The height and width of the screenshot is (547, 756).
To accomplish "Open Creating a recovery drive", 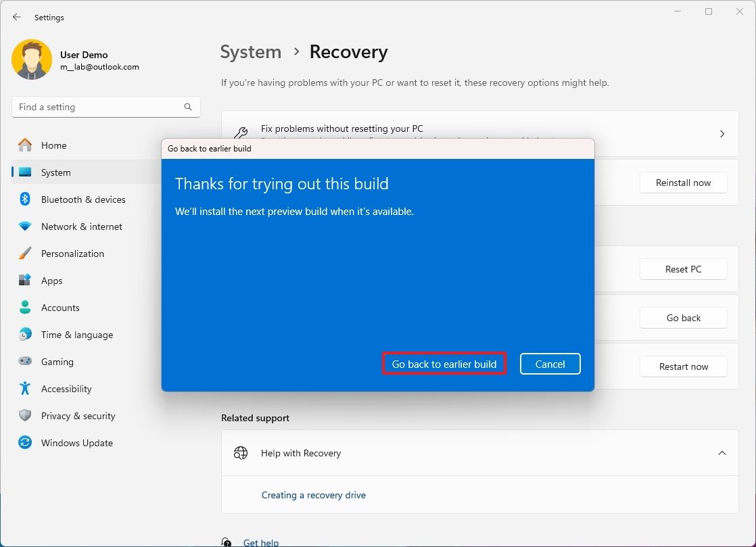I will [314, 495].
